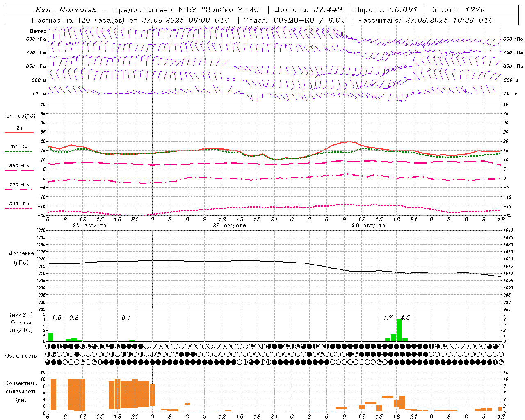
Task: Click the (км) unit label for convective clouds
Action: coord(21,399)
